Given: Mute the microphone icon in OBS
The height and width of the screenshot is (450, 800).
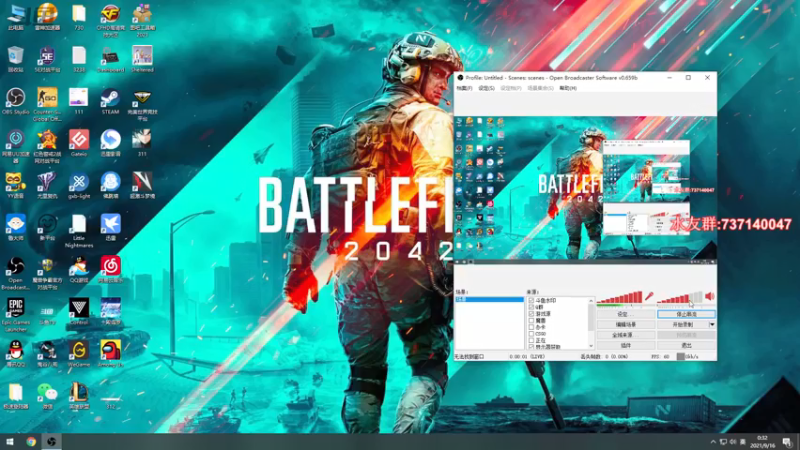Looking at the screenshot, I should click(649, 296).
